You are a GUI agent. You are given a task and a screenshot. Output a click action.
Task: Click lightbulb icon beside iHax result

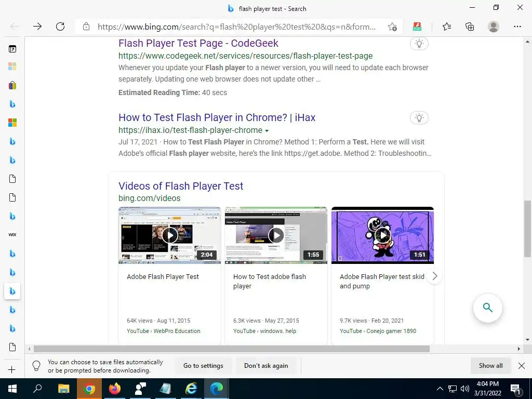pyautogui.click(x=419, y=118)
